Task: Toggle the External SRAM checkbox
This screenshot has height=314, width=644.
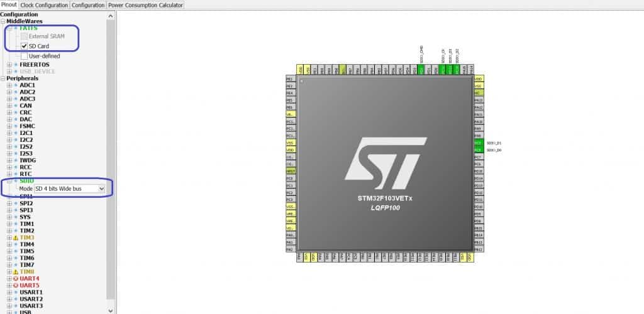Action: [24, 36]
